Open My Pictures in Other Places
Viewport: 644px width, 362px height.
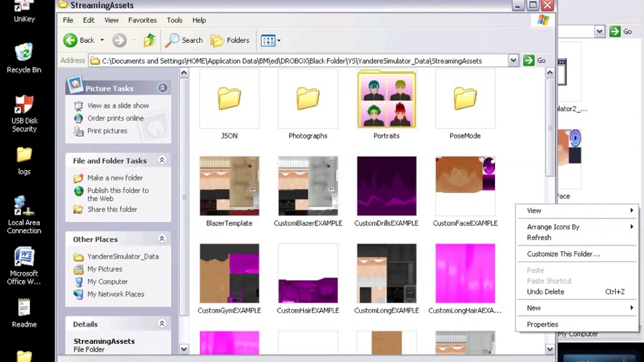click(105, 269)
